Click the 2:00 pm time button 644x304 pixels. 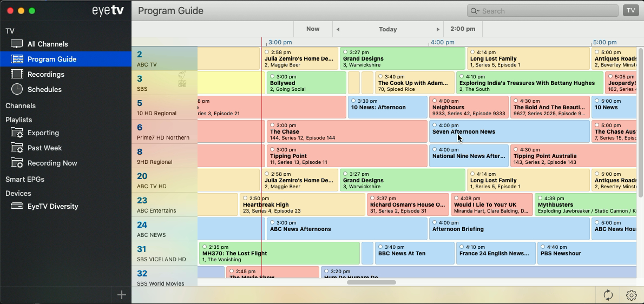(x=463, y=29)
